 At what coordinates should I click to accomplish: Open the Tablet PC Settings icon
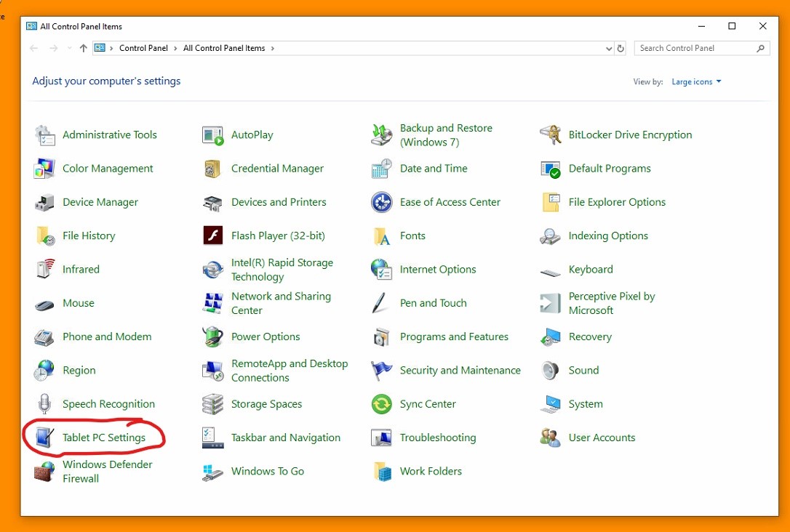[x=44, y=438]
